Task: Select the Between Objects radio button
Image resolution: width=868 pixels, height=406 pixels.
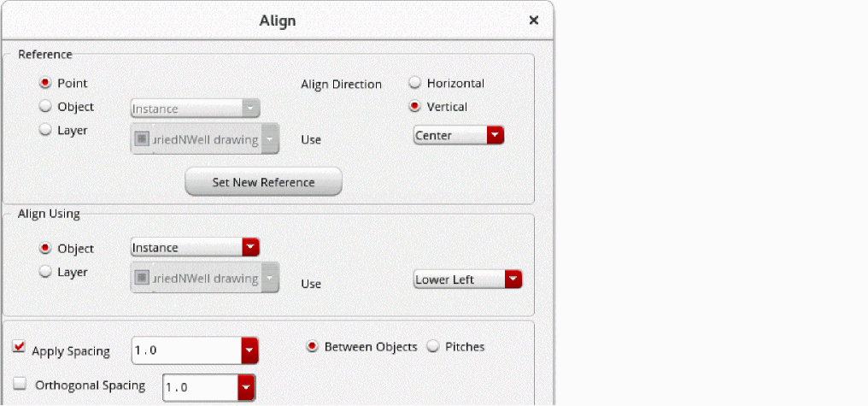Action: pyautogui.click(x=313, y=346)
